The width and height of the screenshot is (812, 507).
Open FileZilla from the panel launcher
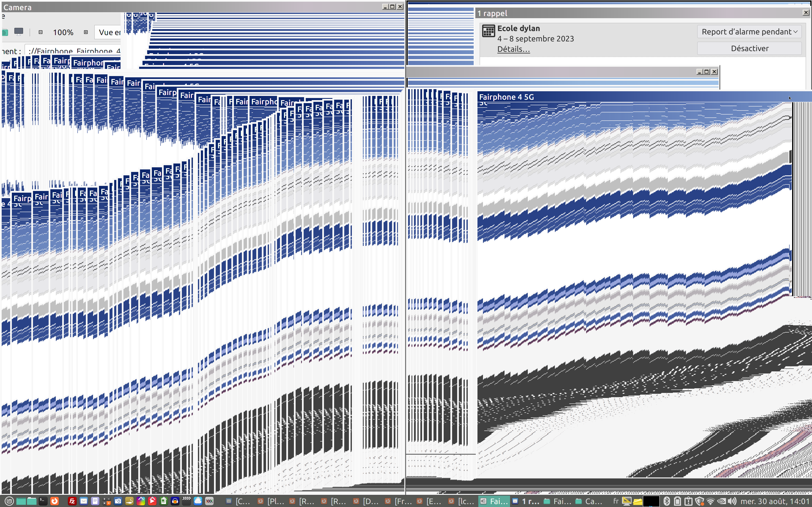pyautogui.click(x=72, y=501)
